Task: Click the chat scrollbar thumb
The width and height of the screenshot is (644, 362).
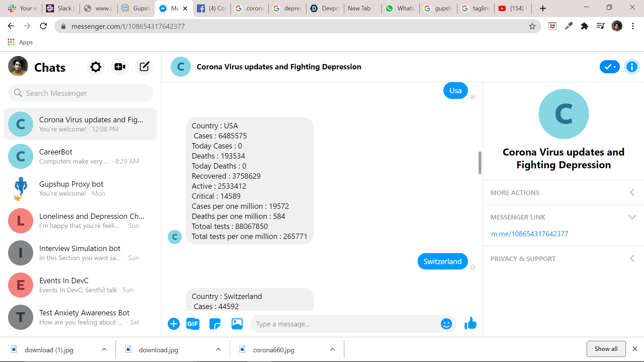Action: [x=480, y=163]
